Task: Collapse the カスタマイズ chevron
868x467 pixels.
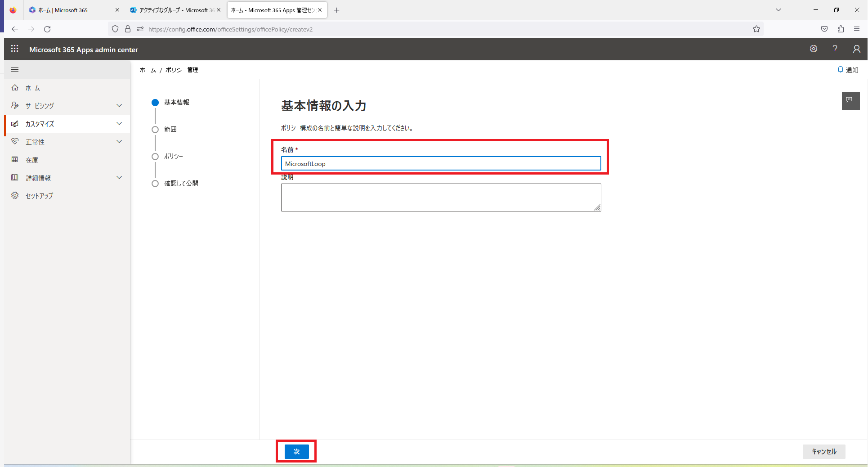Action: [119, 123]
